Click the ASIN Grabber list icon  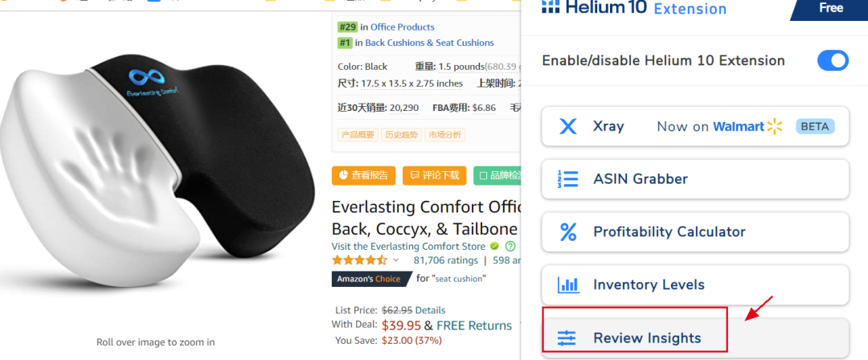[x=567, y=179]
